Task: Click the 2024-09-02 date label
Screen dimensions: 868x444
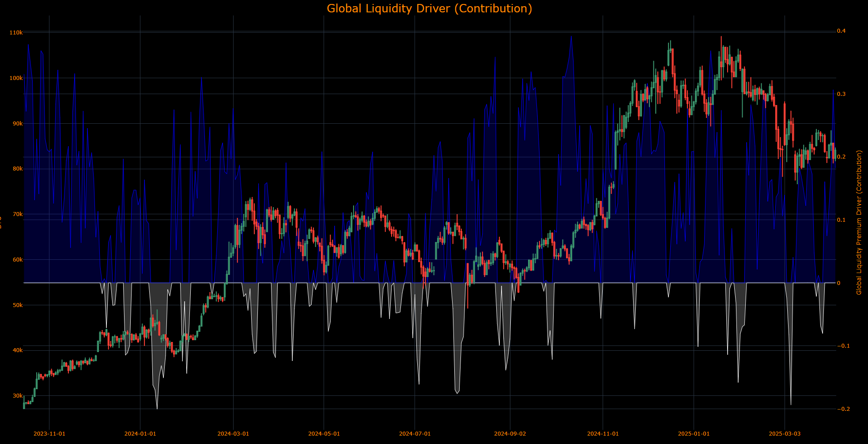Action: click(x=510, y=434)
